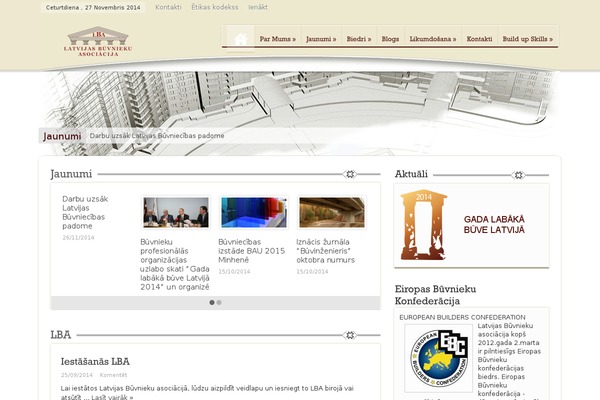Viewport: 600px width, 400px height.
Task: Open ticker headline Darbu uzsāk Latvijas Būvniecības padome
Action: 157,136
